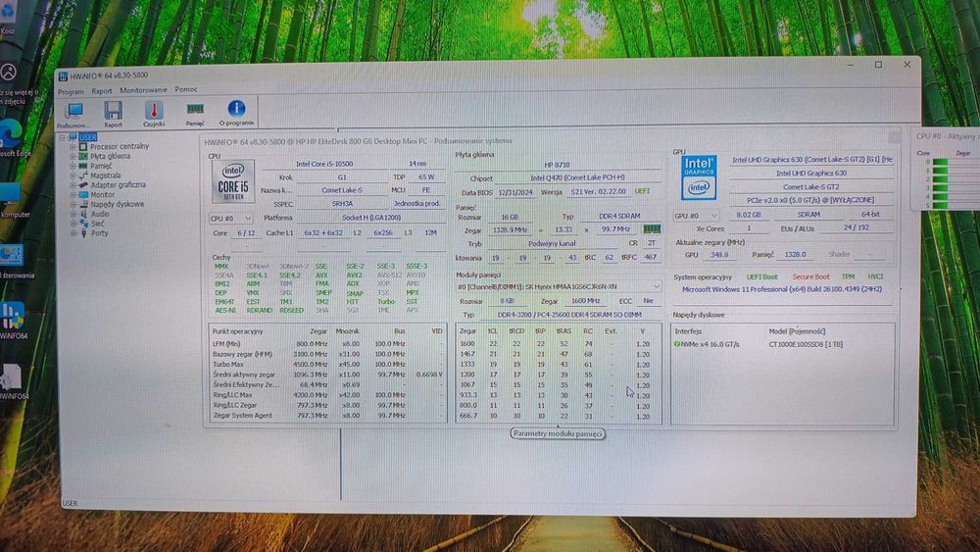
Task: Click the HP 8710 motherboard field
Action: 557,165
